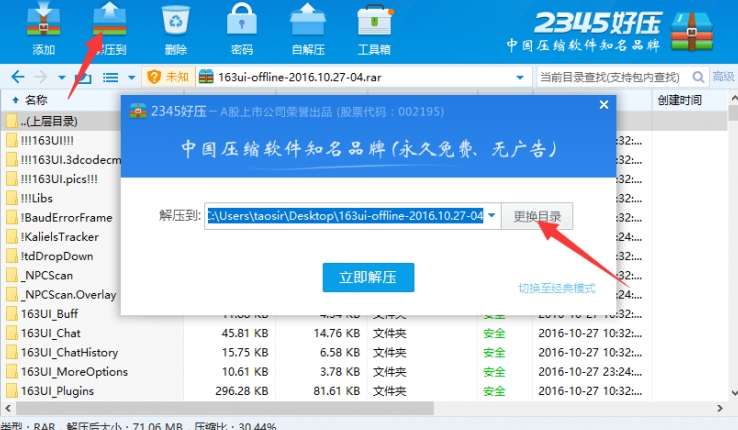The height and width of the screenshot is (430, 738).
Task: Click the list view mode icon
Action: (110, 77)
